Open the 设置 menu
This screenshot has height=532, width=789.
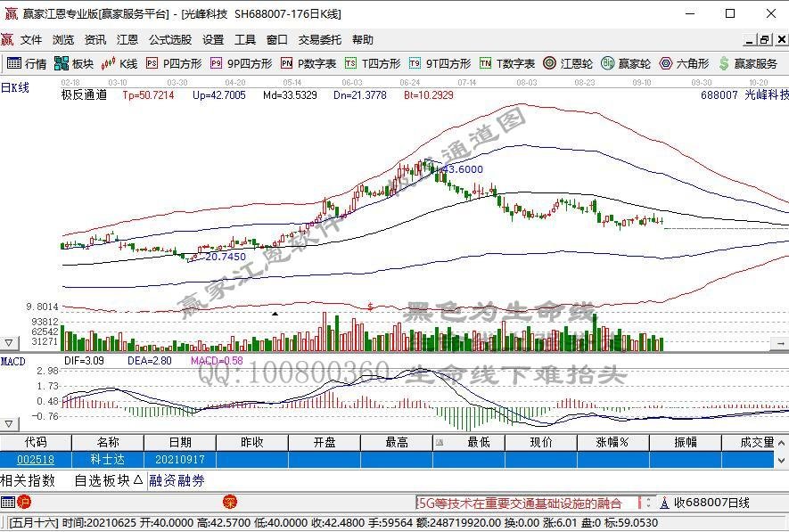(213, 40)
